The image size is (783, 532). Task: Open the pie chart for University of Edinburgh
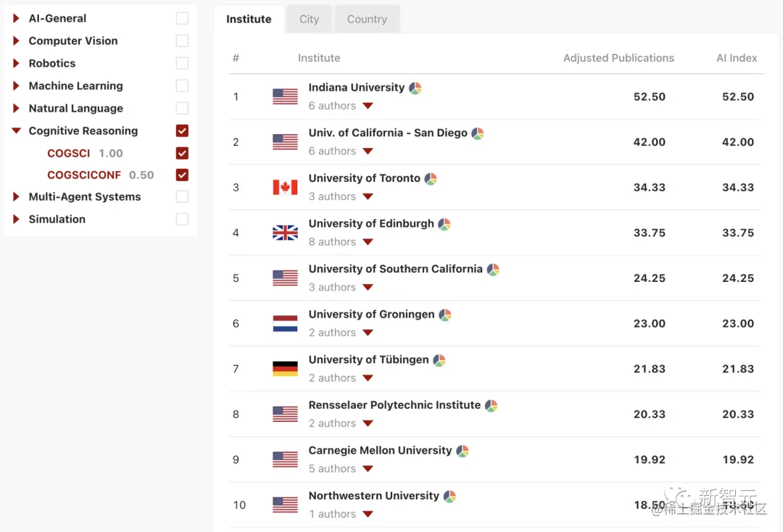click(444, 224)
